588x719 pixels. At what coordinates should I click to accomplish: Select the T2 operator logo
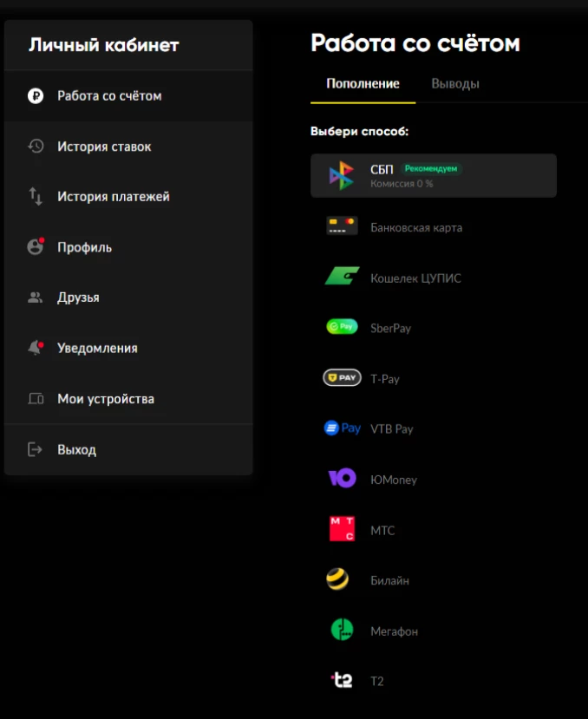342,681
